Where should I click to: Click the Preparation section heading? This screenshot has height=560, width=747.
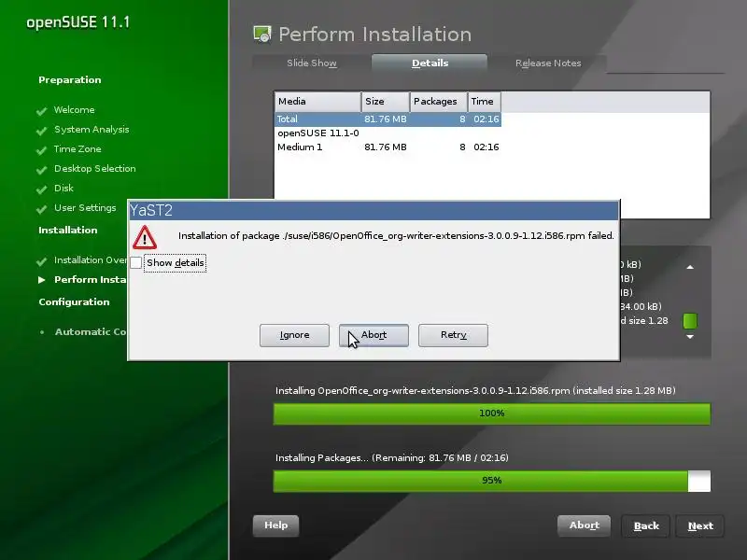tap(69, 80)
